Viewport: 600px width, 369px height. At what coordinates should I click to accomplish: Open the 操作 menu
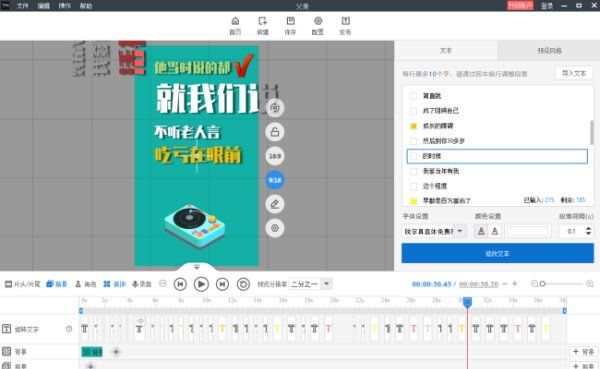[64, 6]
